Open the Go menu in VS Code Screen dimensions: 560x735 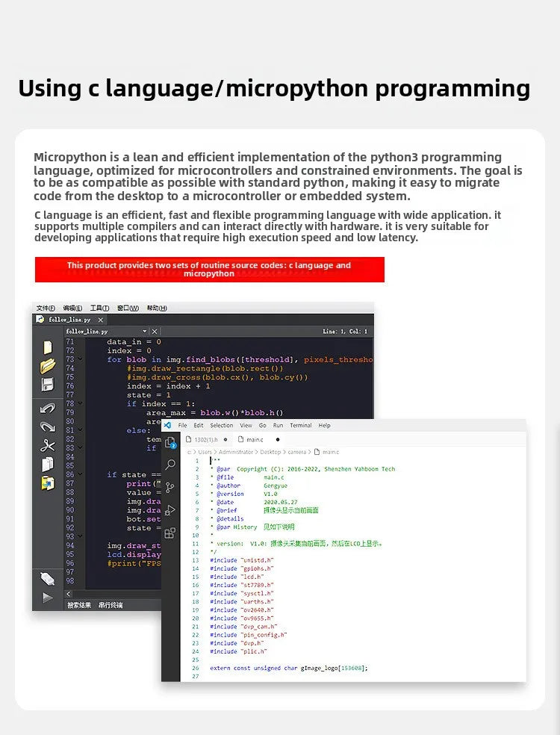[262, 426]
